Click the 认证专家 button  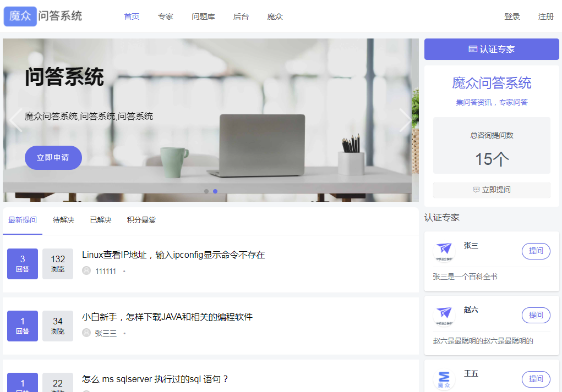pyautogui.click(x=492, y=49)
